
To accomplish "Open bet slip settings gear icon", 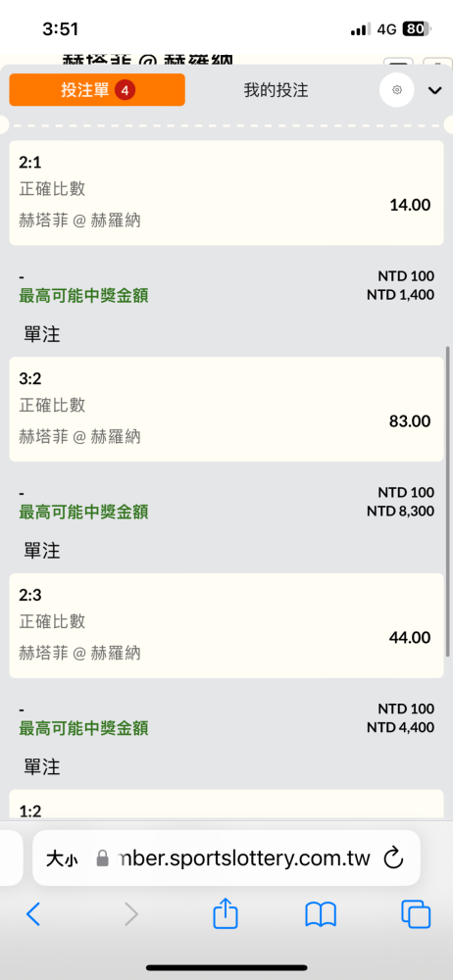I will (397, 90).
